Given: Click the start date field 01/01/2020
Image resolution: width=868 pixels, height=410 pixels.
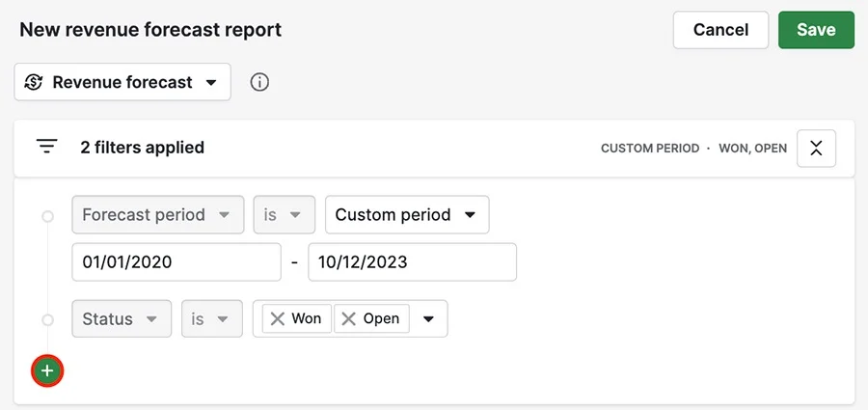Looking at the screenshot, I should click(176, 262).
